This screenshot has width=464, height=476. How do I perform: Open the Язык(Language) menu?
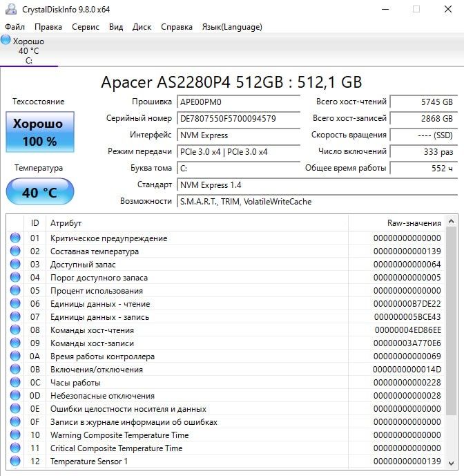click(x=232, y=27)
